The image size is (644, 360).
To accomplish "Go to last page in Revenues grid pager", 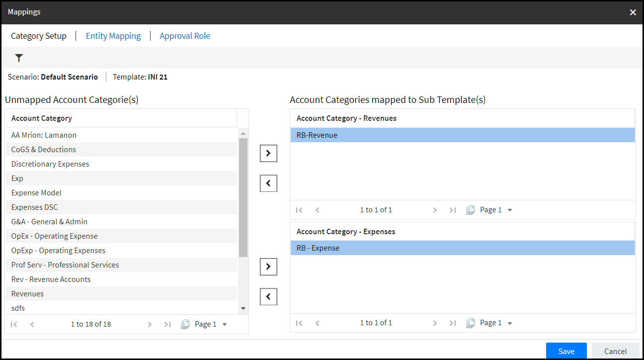I will click(453, 210).
